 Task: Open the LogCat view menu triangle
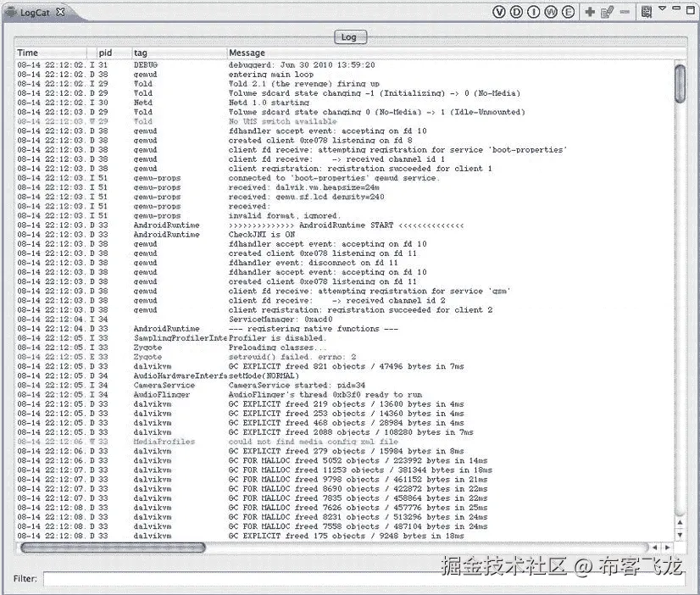point(663,8)
